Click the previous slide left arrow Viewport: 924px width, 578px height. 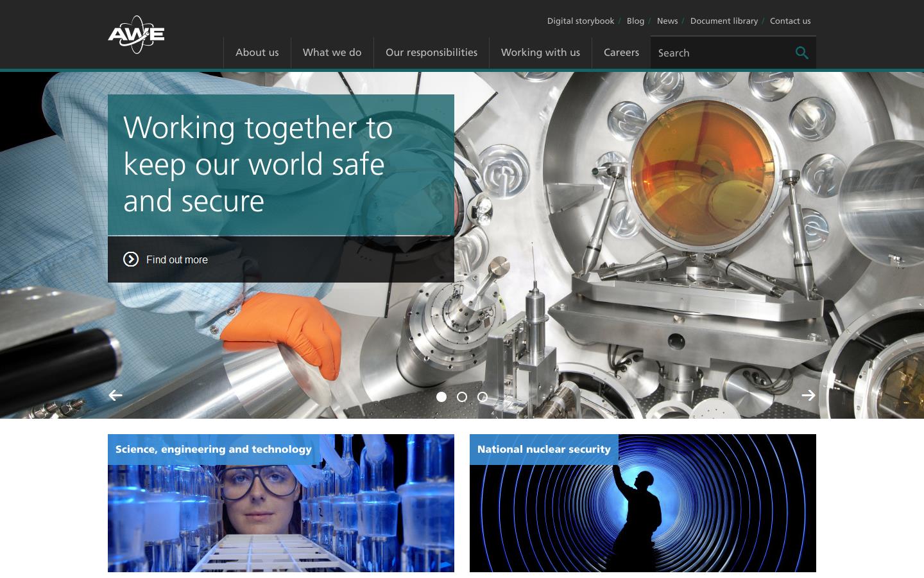click(116, 395)
